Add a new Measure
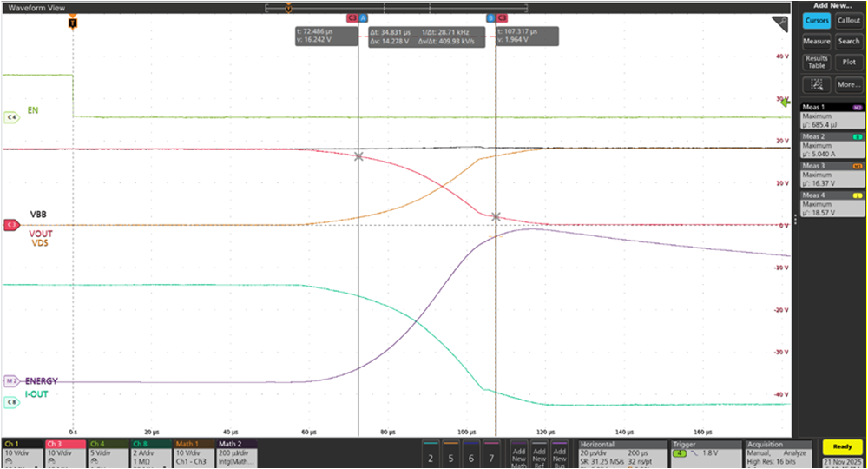 click(x=817, y=41)
